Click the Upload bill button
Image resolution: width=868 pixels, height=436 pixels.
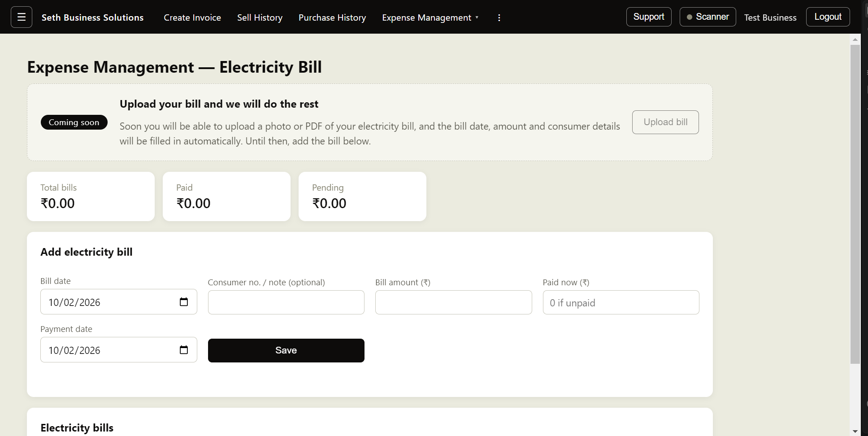[x=665, y=122]
